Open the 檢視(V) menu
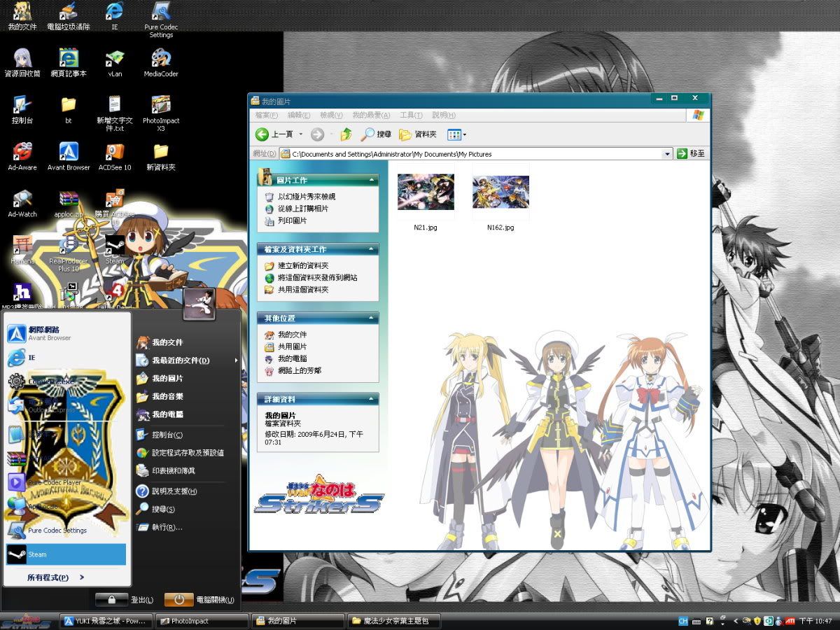 tap(331, 115)
